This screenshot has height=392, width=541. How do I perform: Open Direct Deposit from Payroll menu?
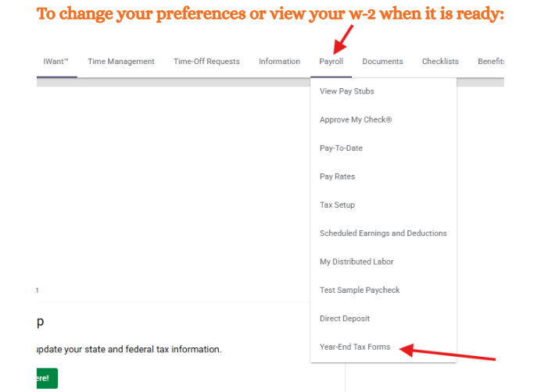pos(345,319)
